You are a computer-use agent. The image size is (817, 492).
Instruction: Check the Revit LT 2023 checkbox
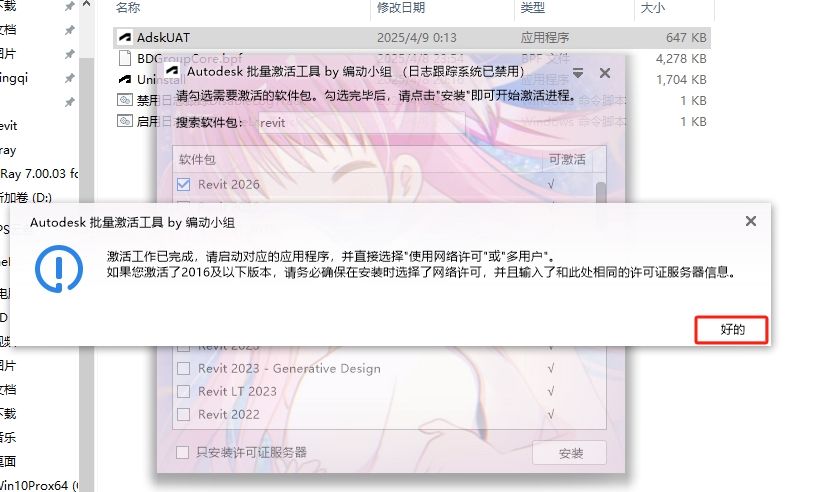tap(183, 391)
